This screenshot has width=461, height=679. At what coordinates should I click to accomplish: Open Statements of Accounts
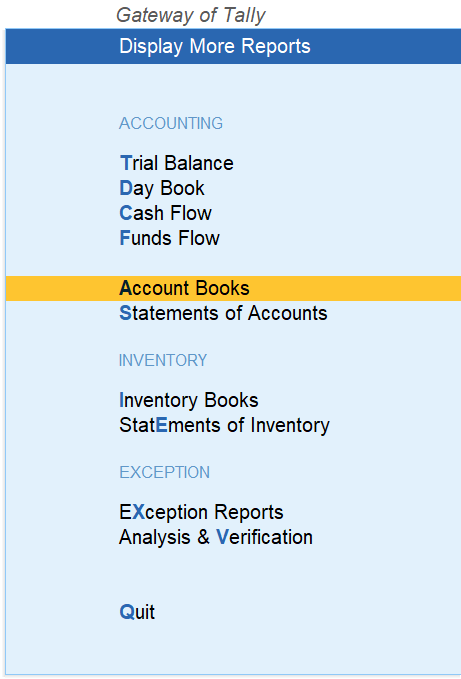click(x=223, y=313)
